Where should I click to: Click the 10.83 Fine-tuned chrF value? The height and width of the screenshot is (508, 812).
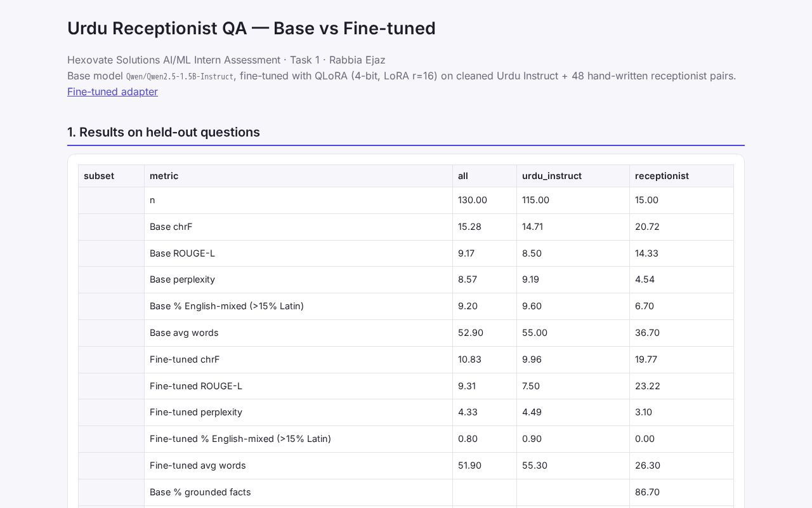click(x=469, y=359)
